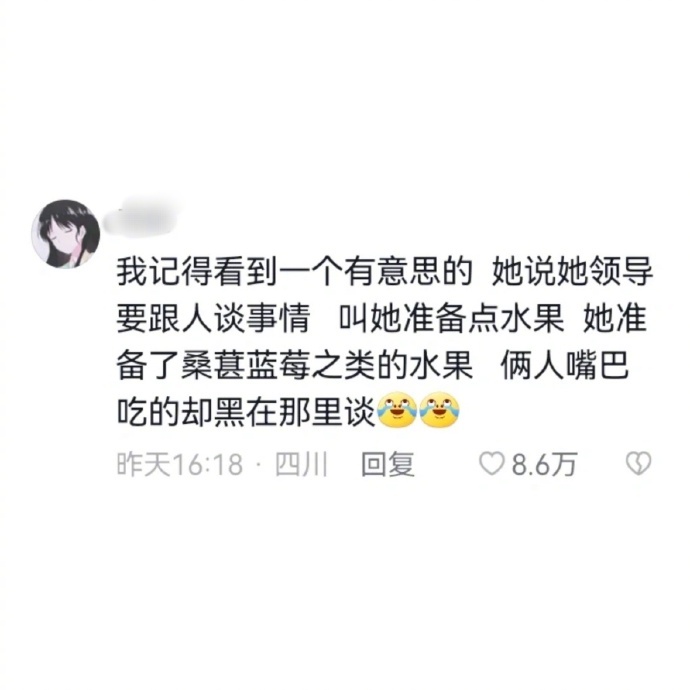Tap the 昨天16:18 timestamp
The image size is (690, 690).
tap(180, 464)
